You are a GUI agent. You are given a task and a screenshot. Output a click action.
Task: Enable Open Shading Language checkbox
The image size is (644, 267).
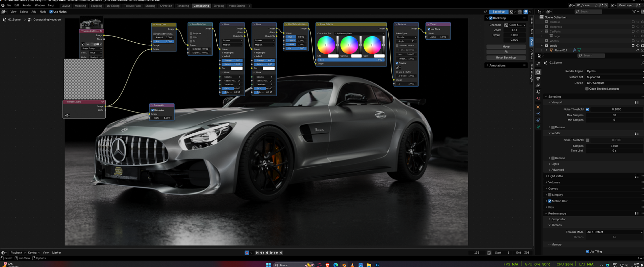pyautogui.click(x=587, y=89)
